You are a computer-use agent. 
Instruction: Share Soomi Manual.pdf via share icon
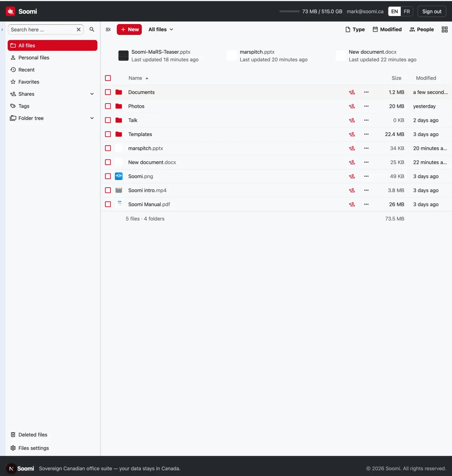click(352, 204)
